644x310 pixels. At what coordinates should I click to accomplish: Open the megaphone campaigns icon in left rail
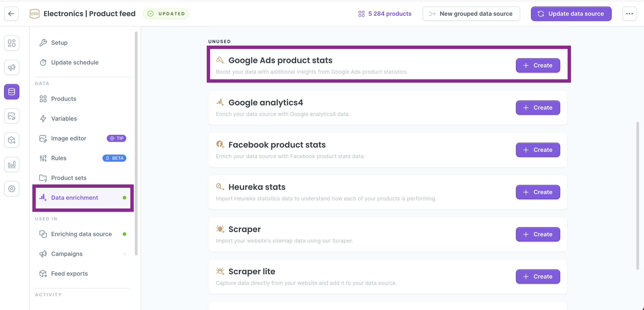pos(11,67)
